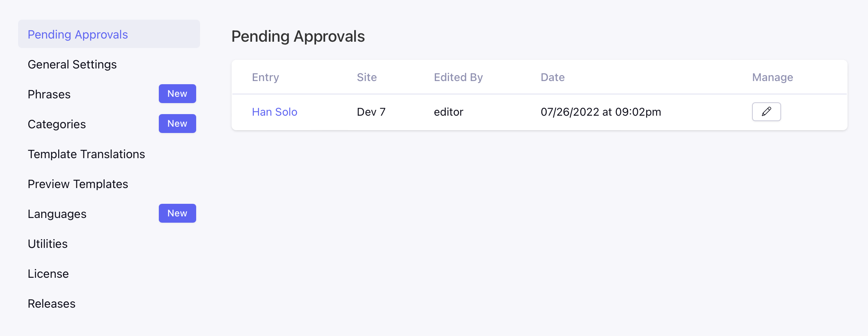Open Template Translations
This screenshot has width=868, height=336.
click(86, 154)
